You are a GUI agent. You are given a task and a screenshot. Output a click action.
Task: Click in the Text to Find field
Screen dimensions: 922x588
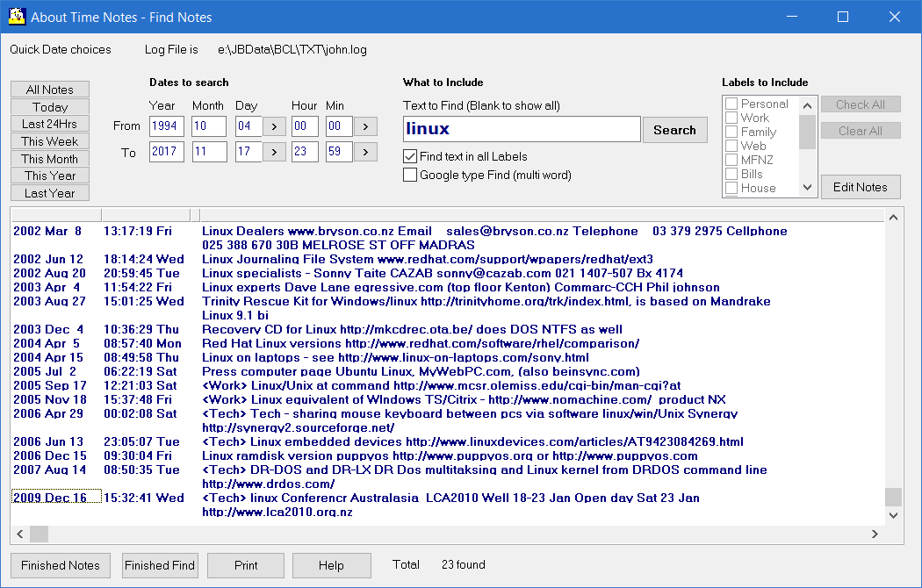point(521,129)
